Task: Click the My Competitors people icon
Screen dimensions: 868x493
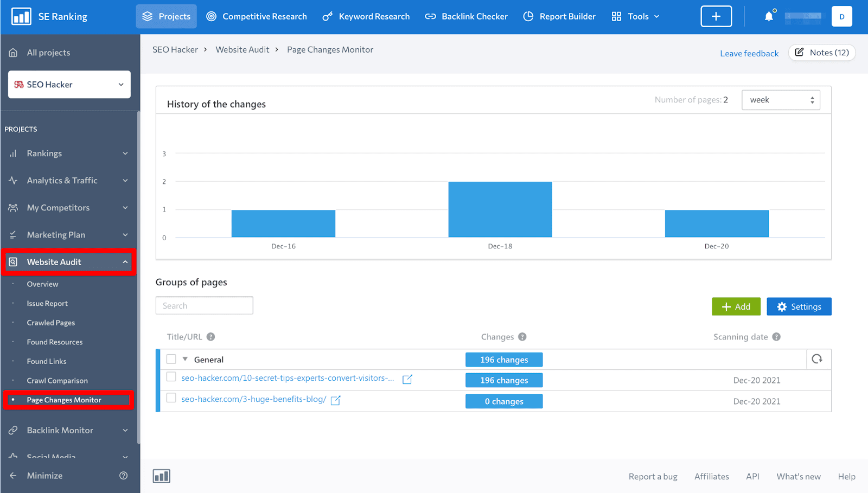Action: pos(13,208)
